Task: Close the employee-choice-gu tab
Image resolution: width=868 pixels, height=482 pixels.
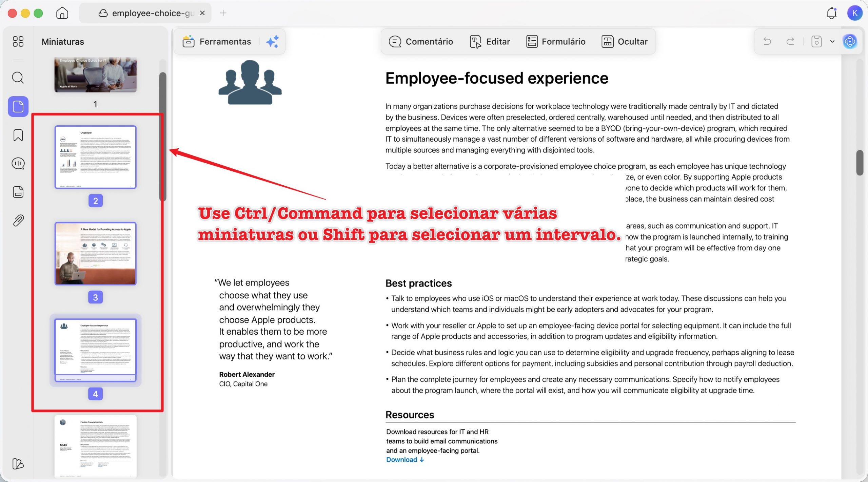Action: (202, 13)
